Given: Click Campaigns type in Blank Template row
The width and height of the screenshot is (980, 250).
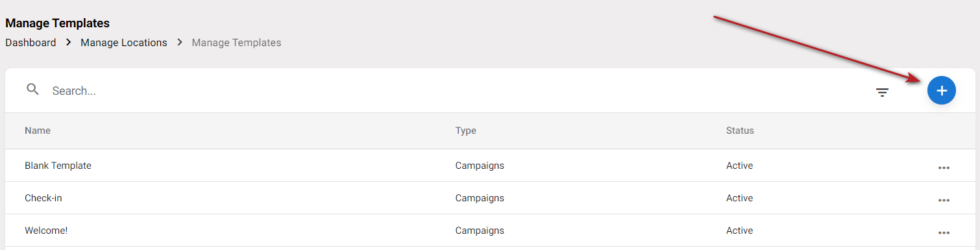Looking at the screenshot, I should coord(480,166).
